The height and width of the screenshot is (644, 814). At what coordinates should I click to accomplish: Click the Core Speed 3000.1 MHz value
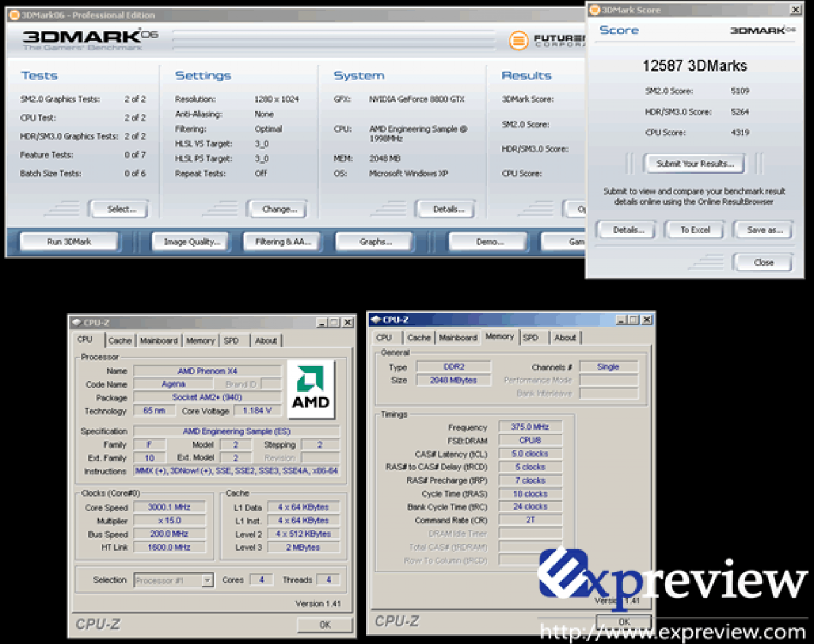169,507
